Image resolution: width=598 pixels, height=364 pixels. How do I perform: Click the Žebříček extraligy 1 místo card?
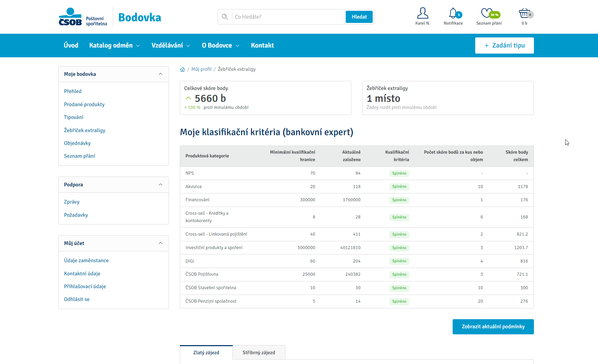coord(448,98)
